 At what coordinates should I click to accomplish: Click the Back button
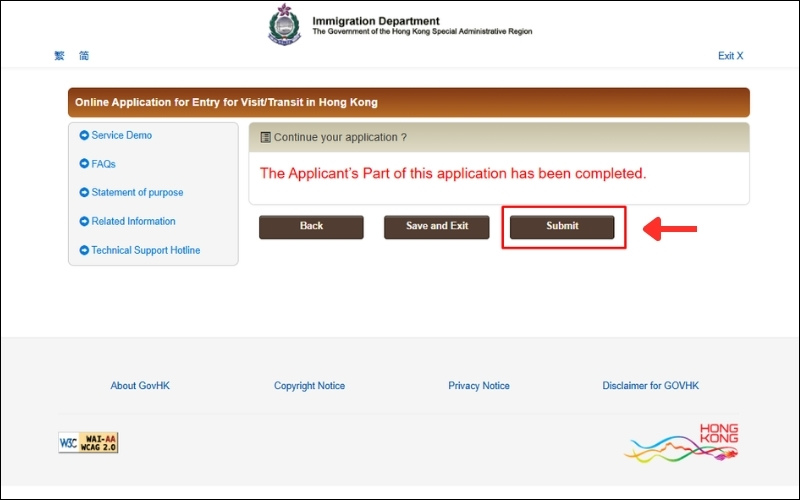coord(311,227)
